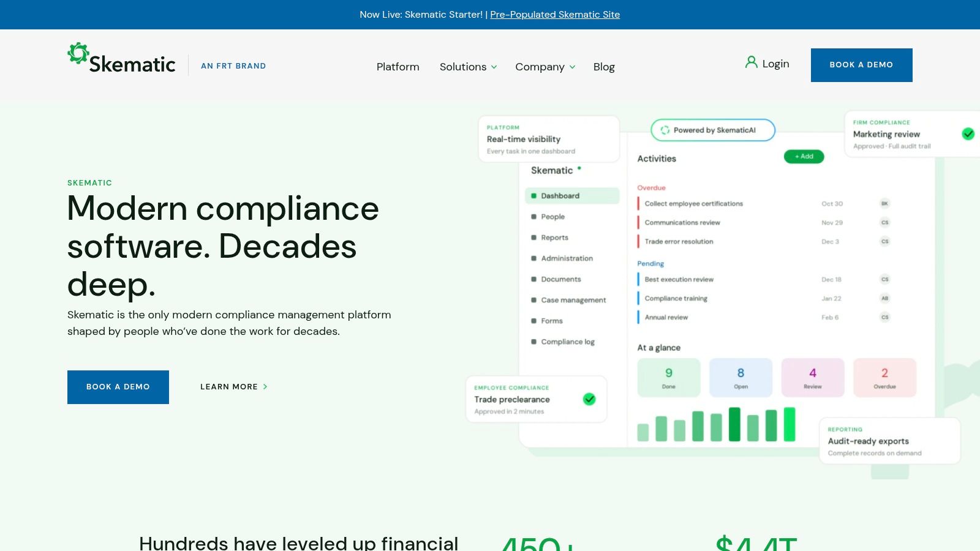
Task: Expand the Solutions dropdown chevron
Action: point(494,67)
